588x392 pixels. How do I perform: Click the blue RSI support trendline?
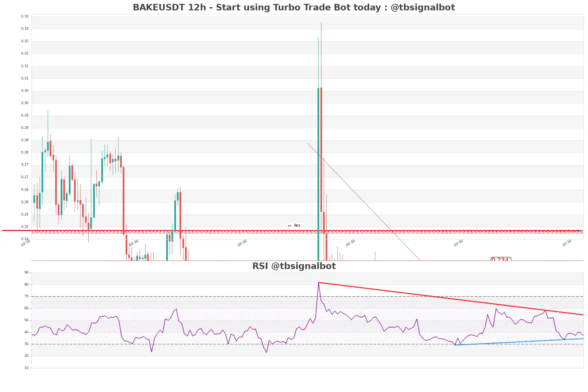(519, 342)
